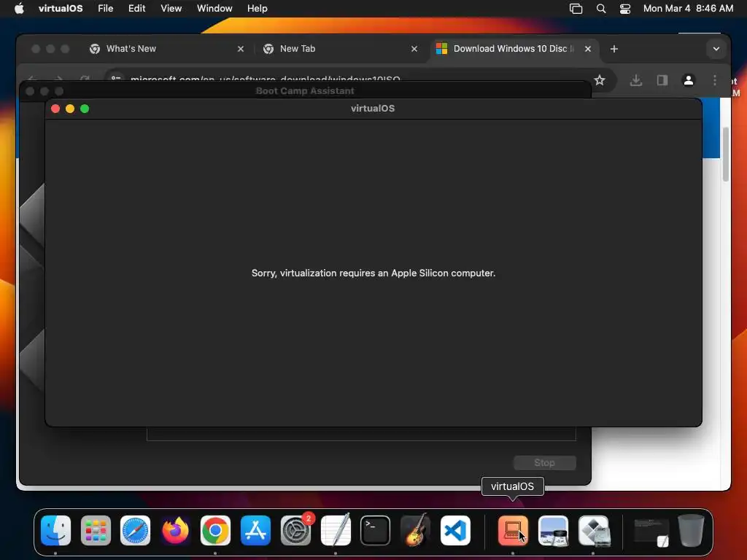Viewport: 747px width, 560px height.
Task: Open the App Store Dock icon
Action: (x=255, y=531)
